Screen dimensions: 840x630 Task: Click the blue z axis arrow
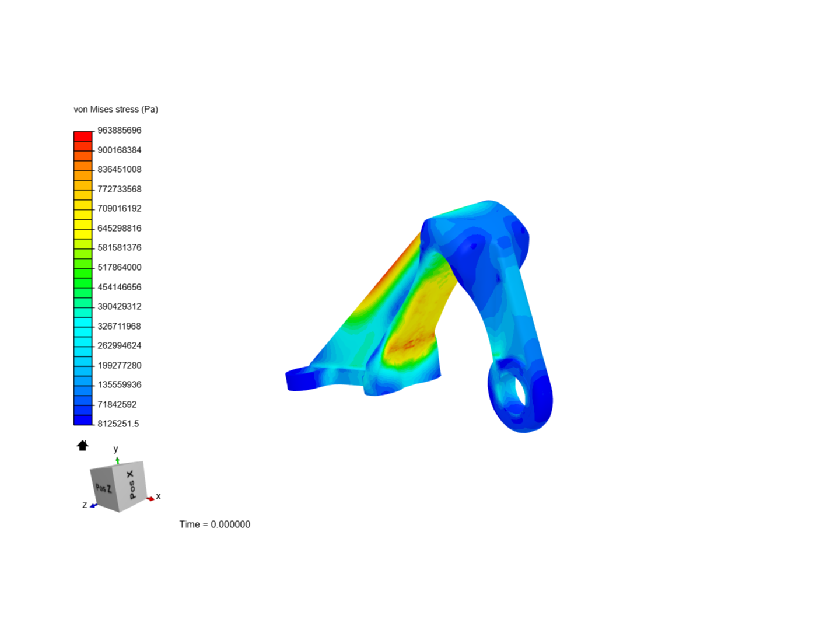[x=93, y=506]
